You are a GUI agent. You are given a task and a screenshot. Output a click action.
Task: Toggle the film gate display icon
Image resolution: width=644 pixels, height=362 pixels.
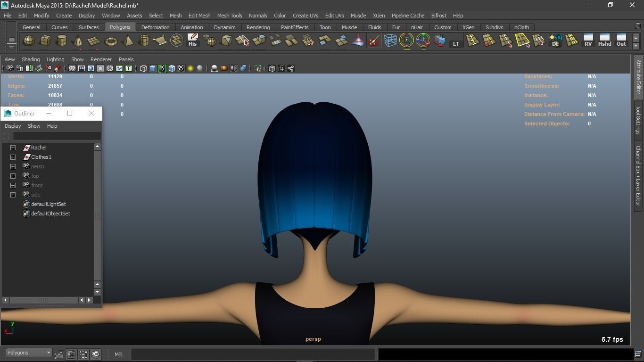coord(82,68)
